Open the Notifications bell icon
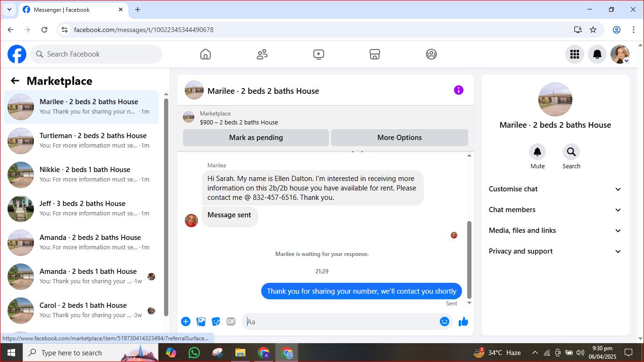This screenshot has height=362, width=644. pos(597,54)
